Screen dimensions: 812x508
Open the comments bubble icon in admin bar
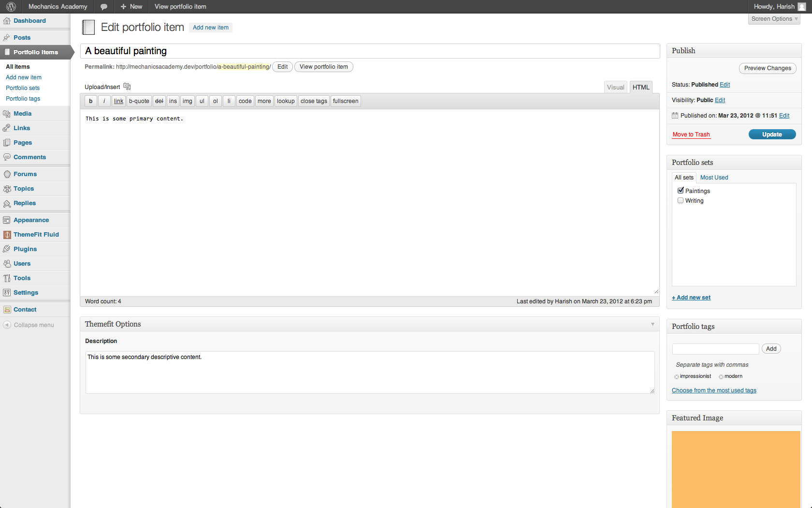(103, 7)
